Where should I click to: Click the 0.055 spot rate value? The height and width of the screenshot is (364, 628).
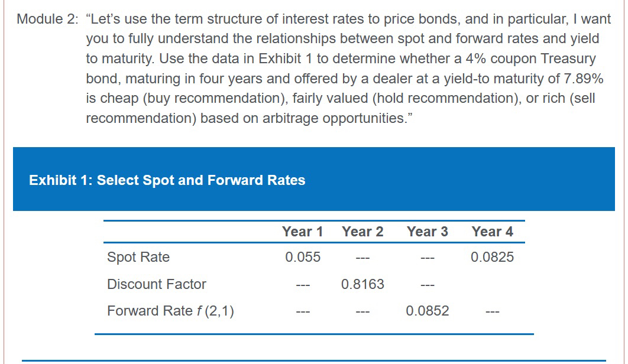pos(302,257)
